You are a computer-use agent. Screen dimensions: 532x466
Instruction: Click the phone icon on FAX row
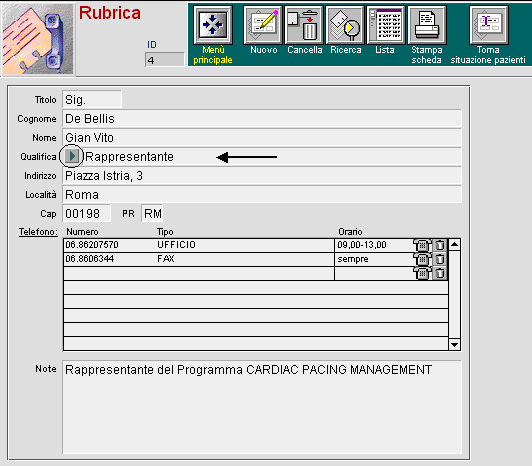[x=422, y=259]
